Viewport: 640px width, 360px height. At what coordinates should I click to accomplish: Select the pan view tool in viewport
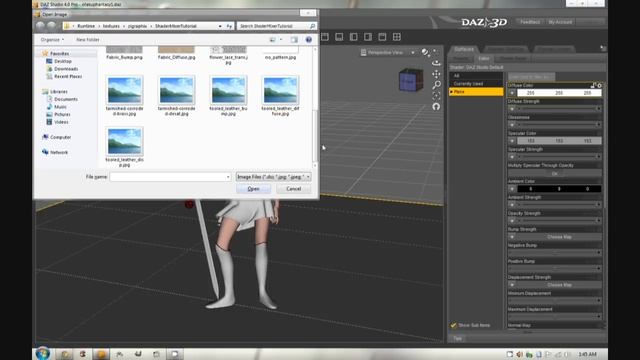436,74
